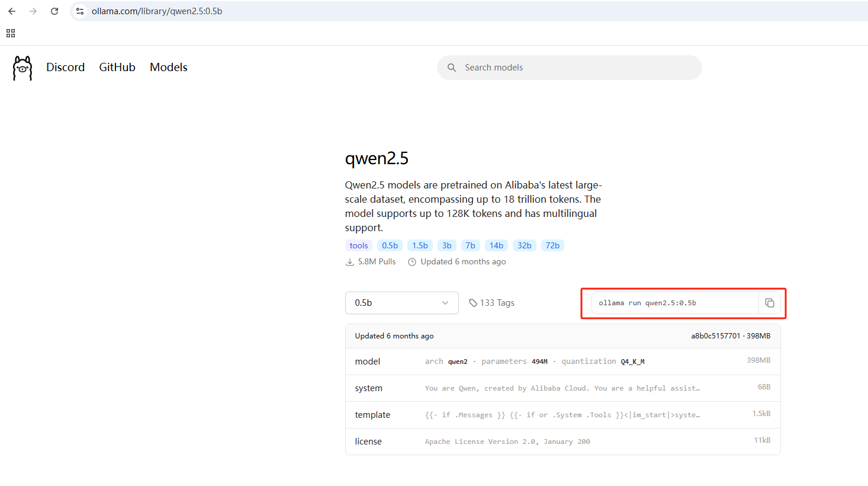The width and height of the screenshot is (868, 486).
Task: Open the 0.5b version dropdown
Action: (402, 303)
